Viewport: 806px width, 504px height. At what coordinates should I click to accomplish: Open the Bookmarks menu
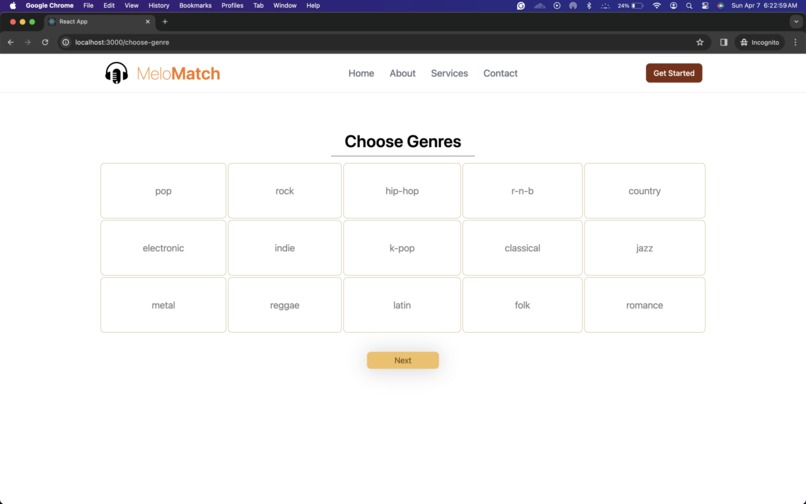(195, 6)
